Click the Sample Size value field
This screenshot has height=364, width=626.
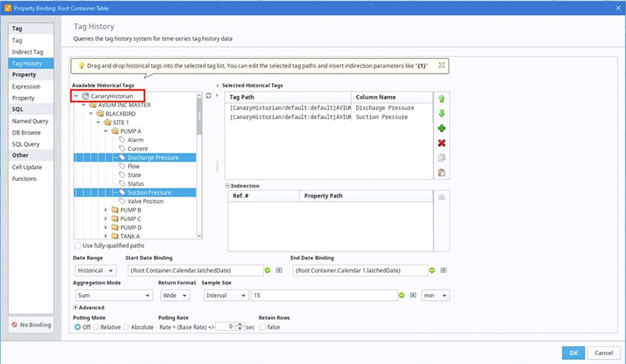coord(325,296)
